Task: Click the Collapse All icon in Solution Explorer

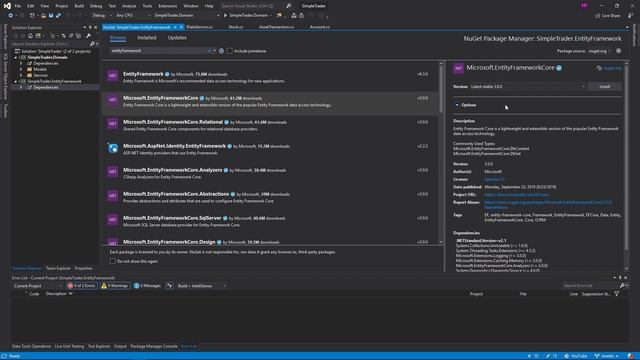Action: tap(71, 36)
